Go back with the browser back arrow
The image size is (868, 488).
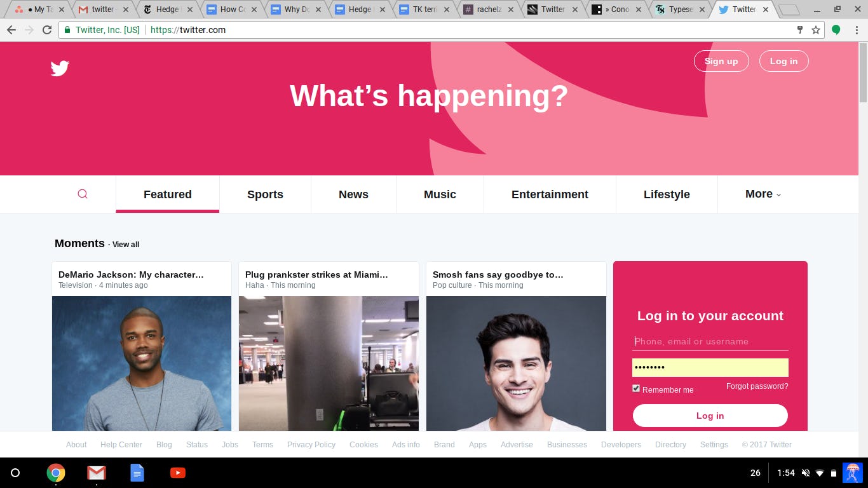coord(11,30)
